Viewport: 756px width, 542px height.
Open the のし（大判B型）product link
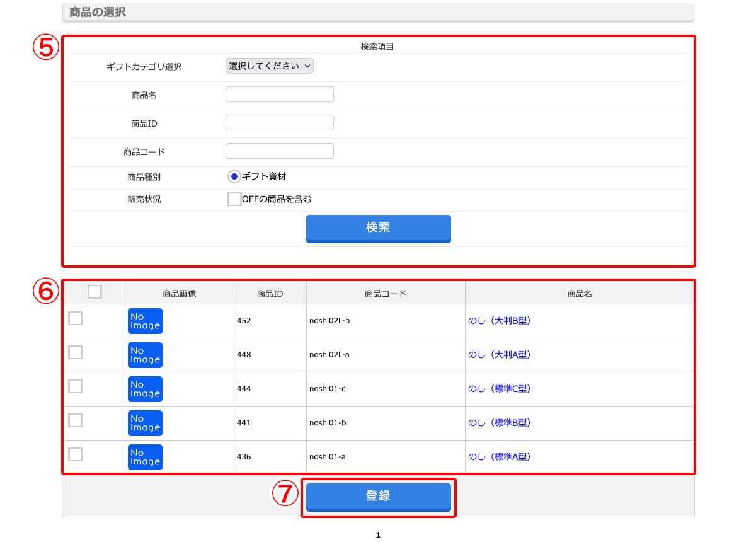499,321
